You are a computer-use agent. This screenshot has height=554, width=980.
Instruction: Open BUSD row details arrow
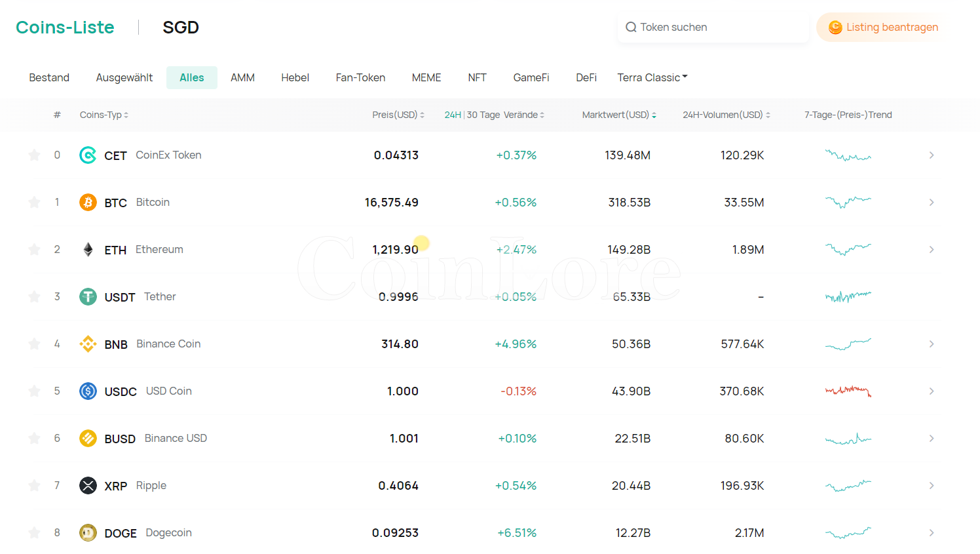(x=932, y=439)
